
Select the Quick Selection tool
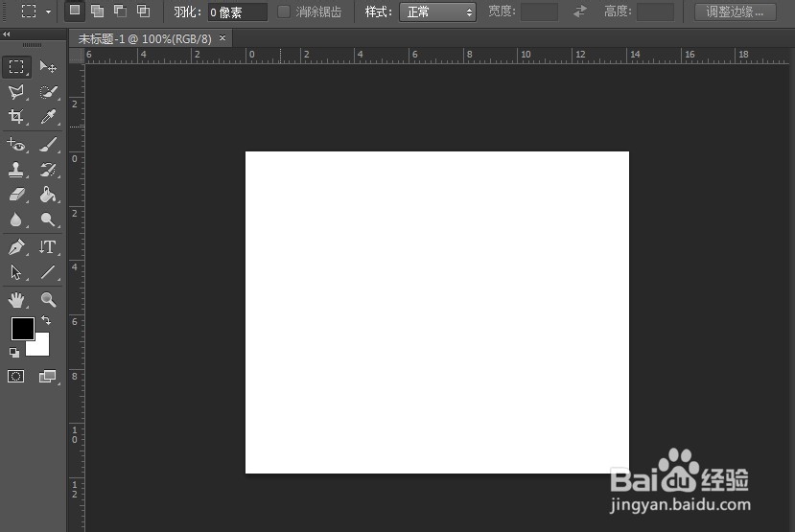[48, 92]
